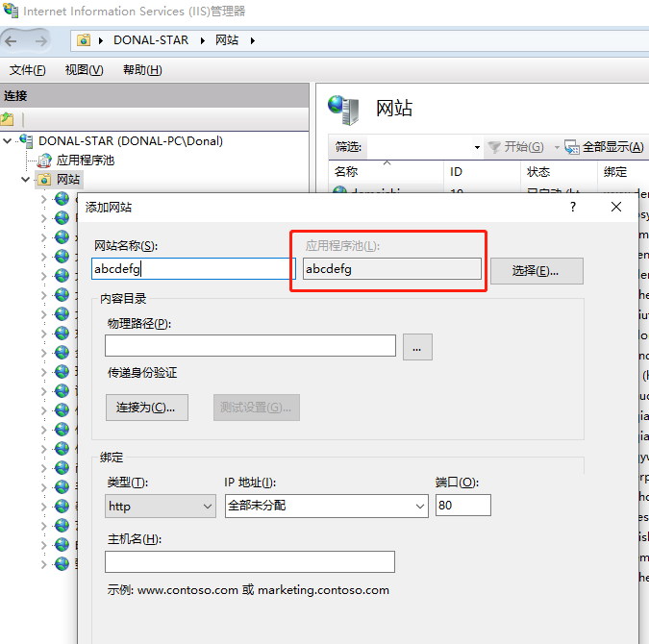
Task: Click the 连接为 button
Action: (146, 408)
